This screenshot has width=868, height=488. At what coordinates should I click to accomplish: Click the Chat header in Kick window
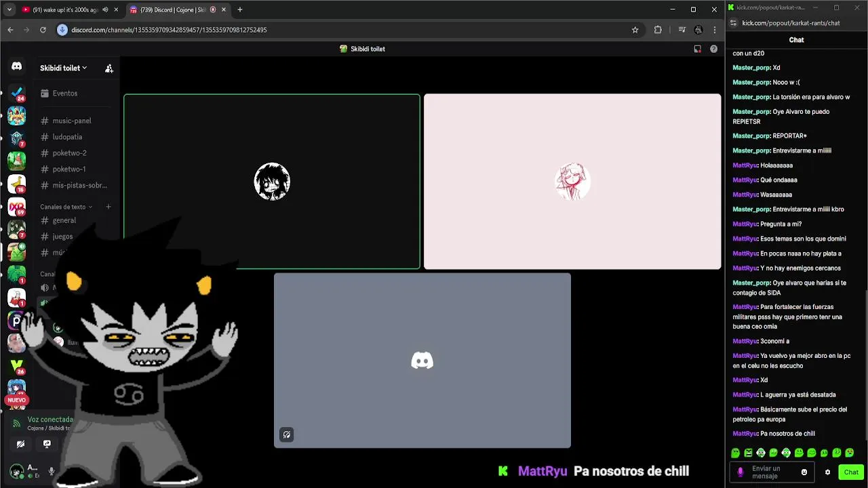click(796, 40)
